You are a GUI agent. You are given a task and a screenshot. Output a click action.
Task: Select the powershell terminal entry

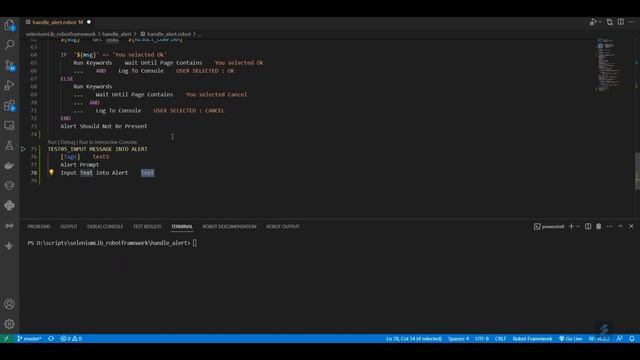pyautogui.click(x=549, y=227)
